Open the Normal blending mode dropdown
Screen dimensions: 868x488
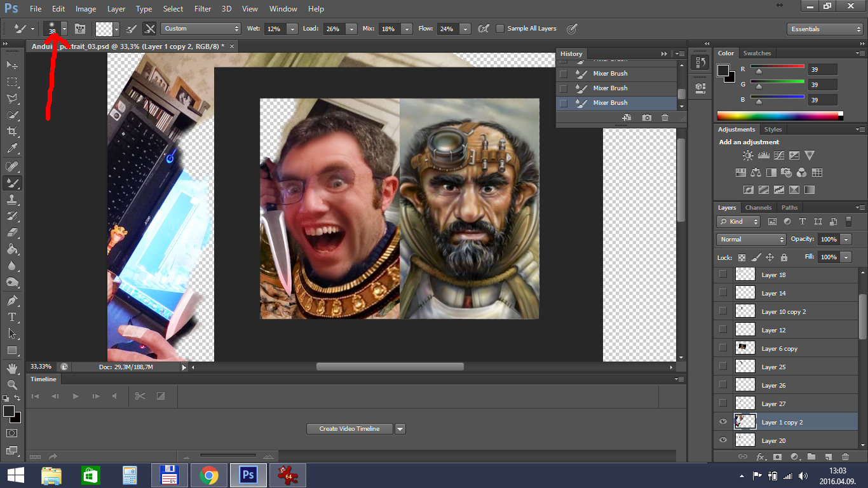click(751, 240)
